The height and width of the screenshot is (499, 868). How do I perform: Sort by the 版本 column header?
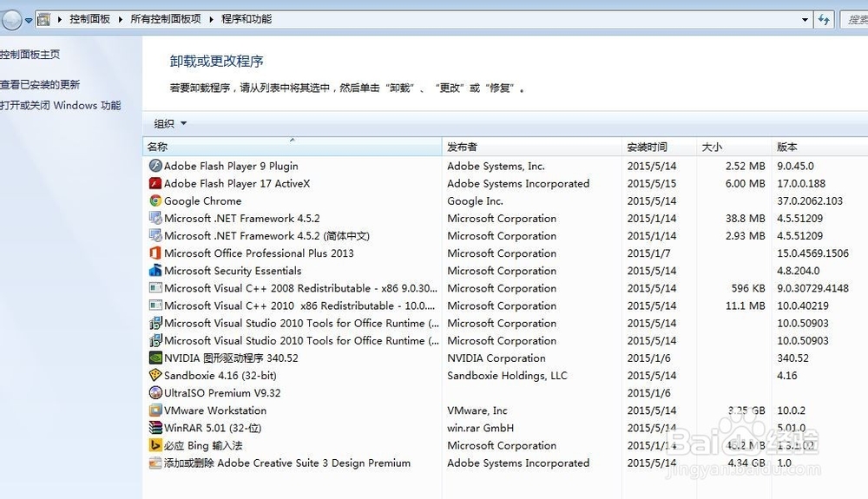(x=819, y=147)
